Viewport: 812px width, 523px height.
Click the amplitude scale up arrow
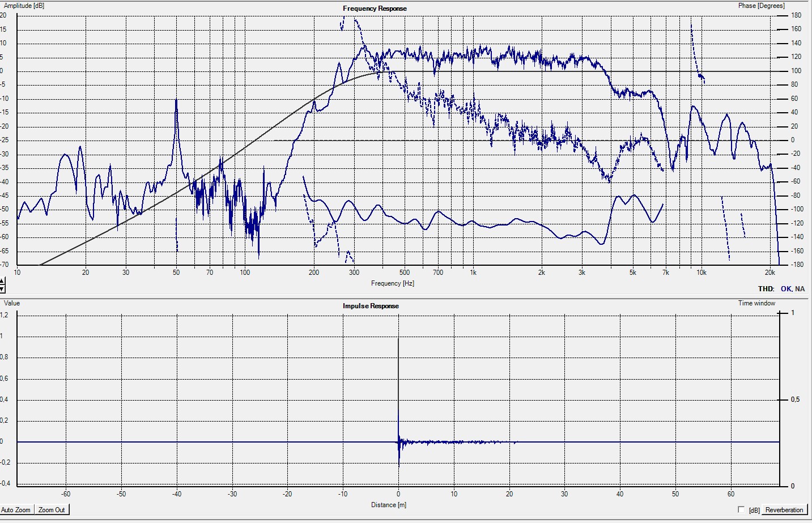(2, 281)
